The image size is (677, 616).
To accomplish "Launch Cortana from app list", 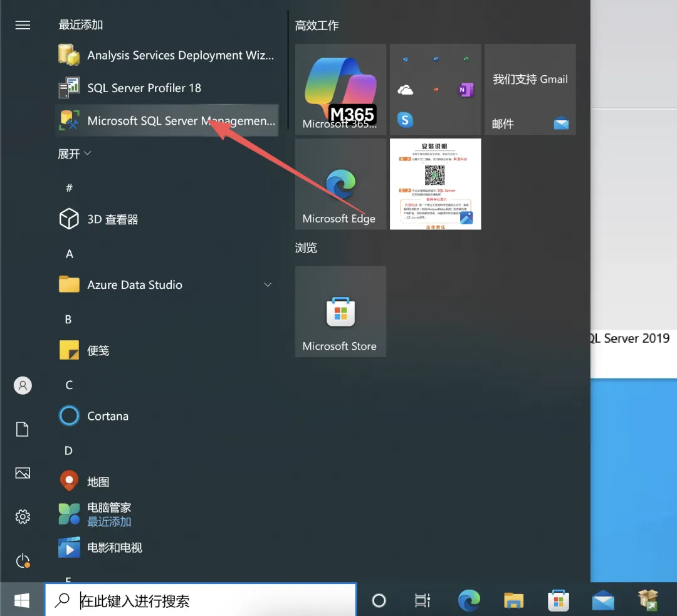I will 167,416.
